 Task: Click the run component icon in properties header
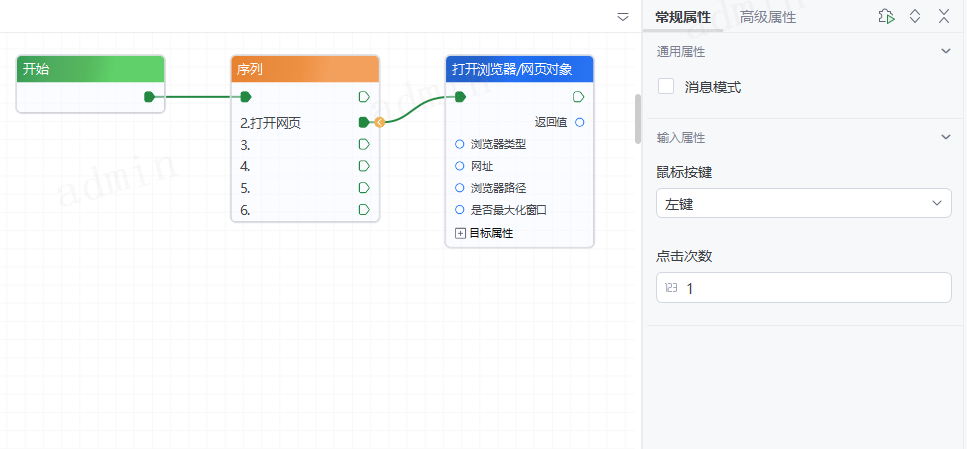pyautogui.click(x=885, y=16)
